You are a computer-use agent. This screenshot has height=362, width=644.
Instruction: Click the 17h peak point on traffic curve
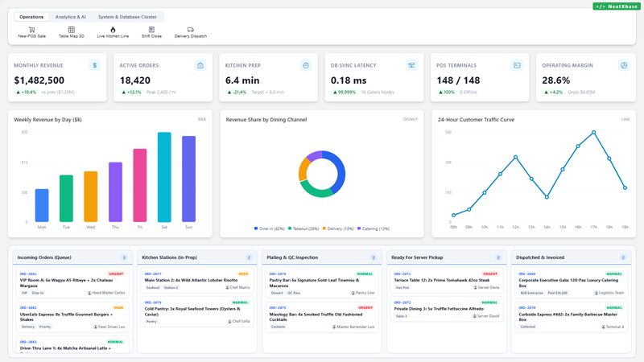(x=593, y=133)
